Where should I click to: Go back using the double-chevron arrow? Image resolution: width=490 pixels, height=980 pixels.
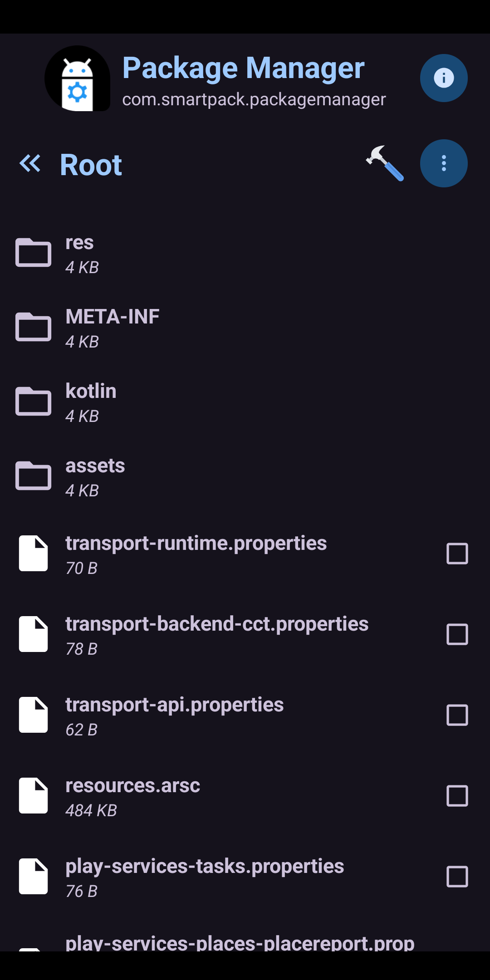30,164
